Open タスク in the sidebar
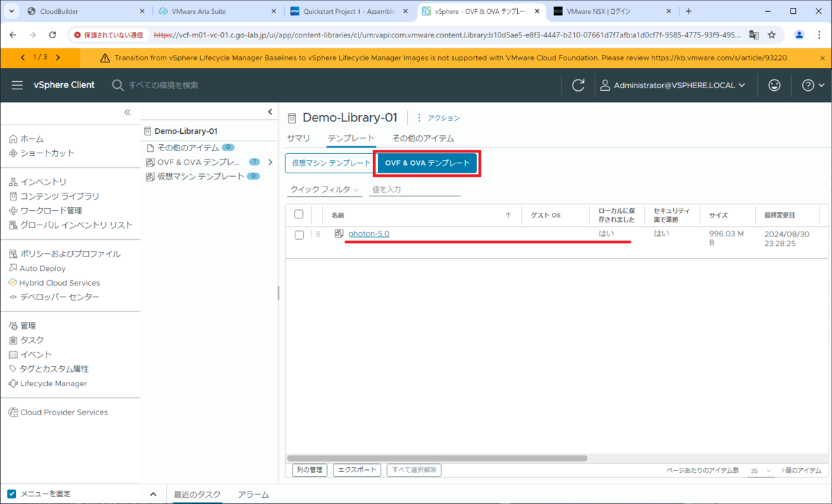The height and width of the screenshot is (504, 832). [26, 340]
